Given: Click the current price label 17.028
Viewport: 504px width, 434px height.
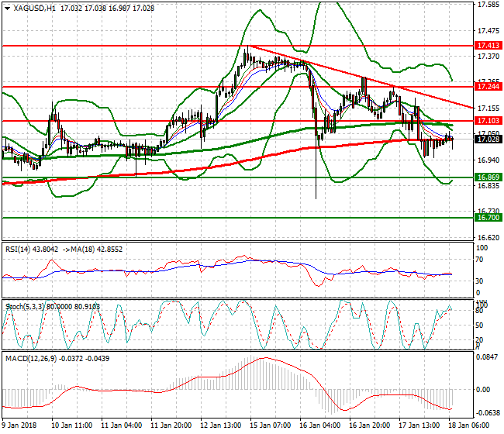Looking at the screenshot, I should pyautogui.click(x=488, y=139).
